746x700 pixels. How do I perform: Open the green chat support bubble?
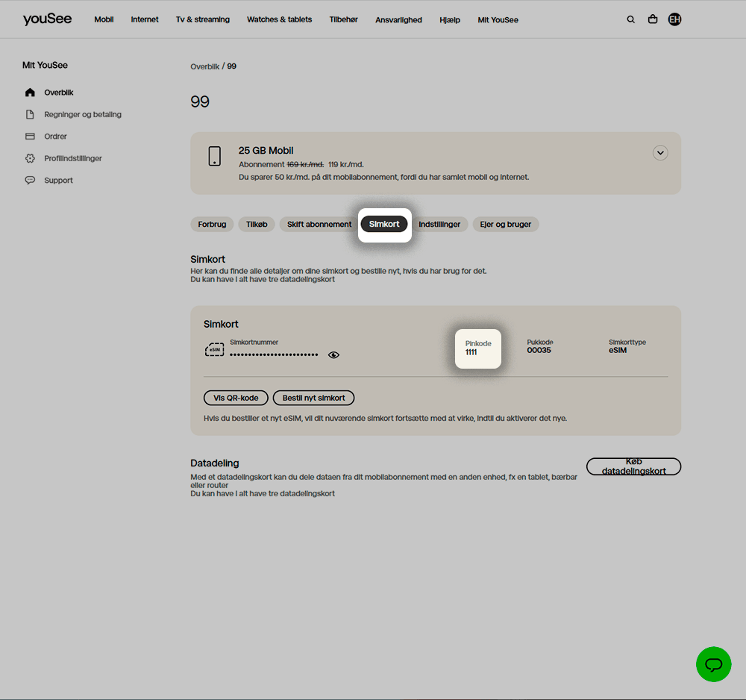coord(713,663)
